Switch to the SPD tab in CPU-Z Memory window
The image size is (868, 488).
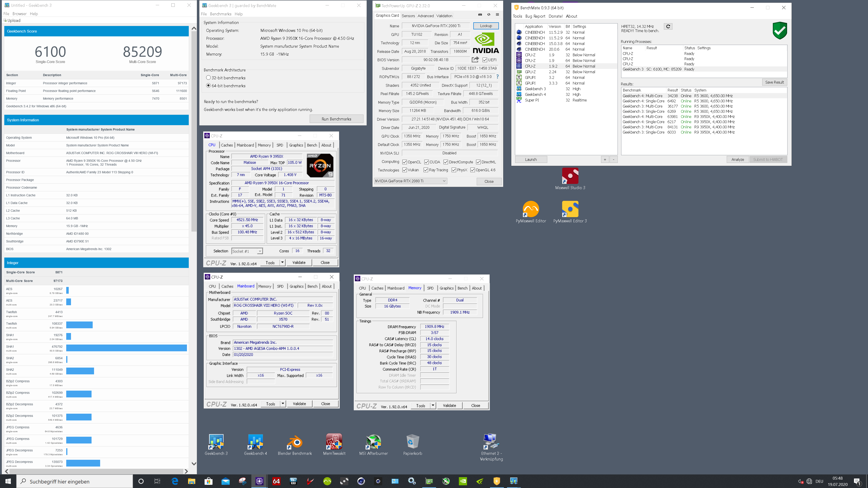(430, 288)
